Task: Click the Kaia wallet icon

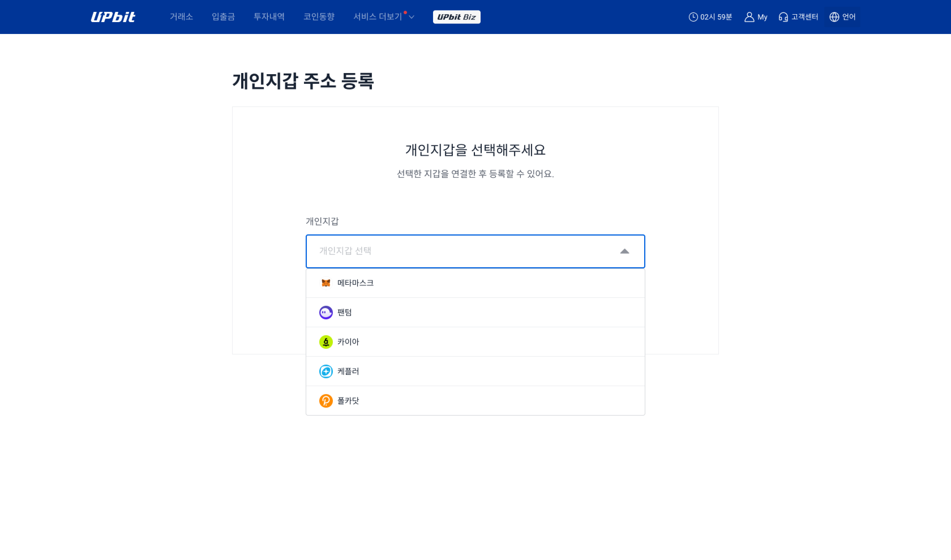Action: (325, 341)
